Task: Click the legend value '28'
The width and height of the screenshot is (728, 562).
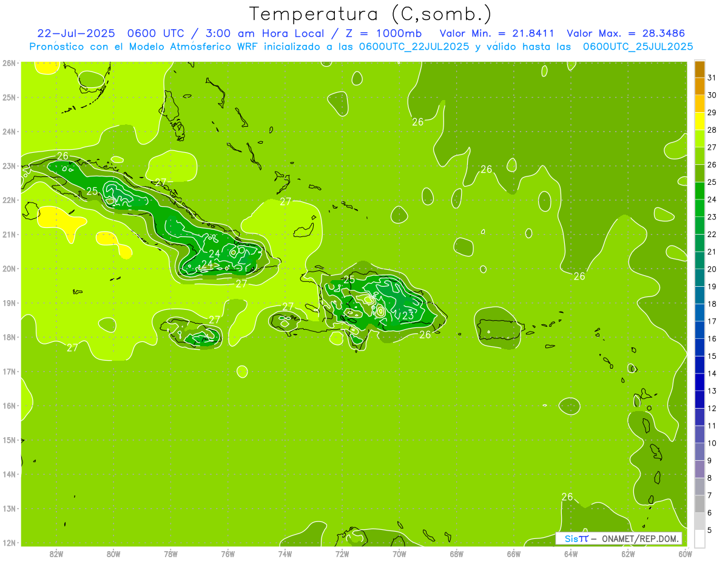Action: [x=712, y=130]
